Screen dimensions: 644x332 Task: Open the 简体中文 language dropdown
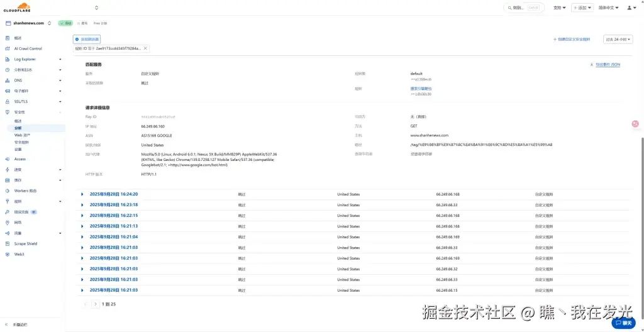pyautogui.click(x=609, y=8)
